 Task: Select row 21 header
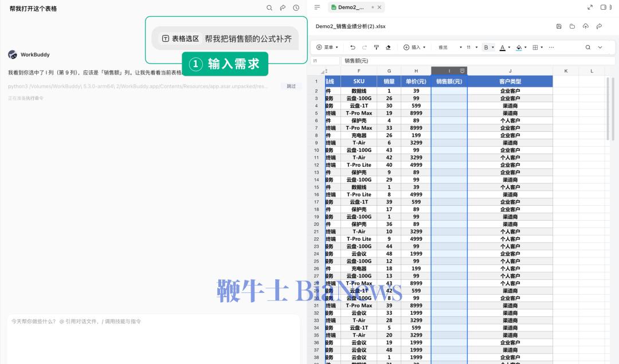coord(316,232)
